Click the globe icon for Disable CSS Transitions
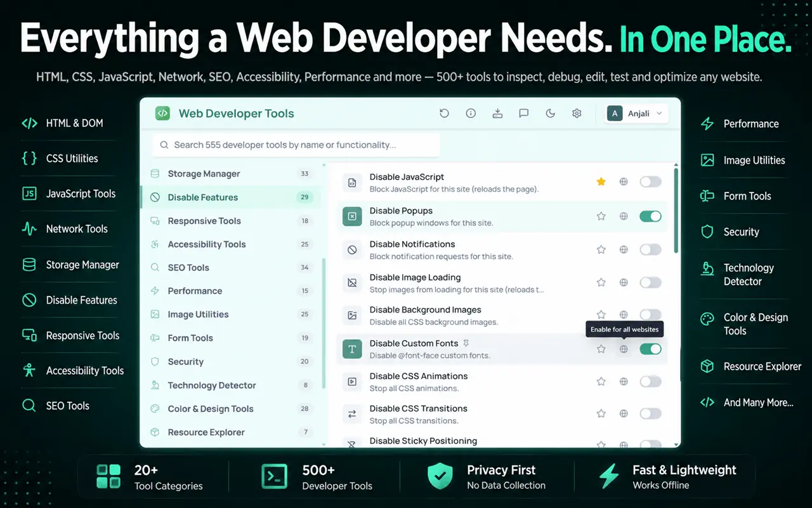Viewport: 812px width, 508px height. pos(624,413)
